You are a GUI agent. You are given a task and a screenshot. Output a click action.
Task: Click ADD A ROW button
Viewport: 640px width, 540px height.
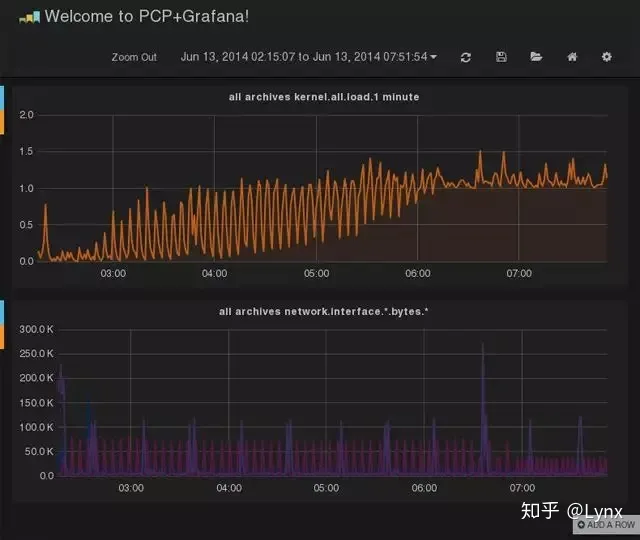click(x=607, y=524)
